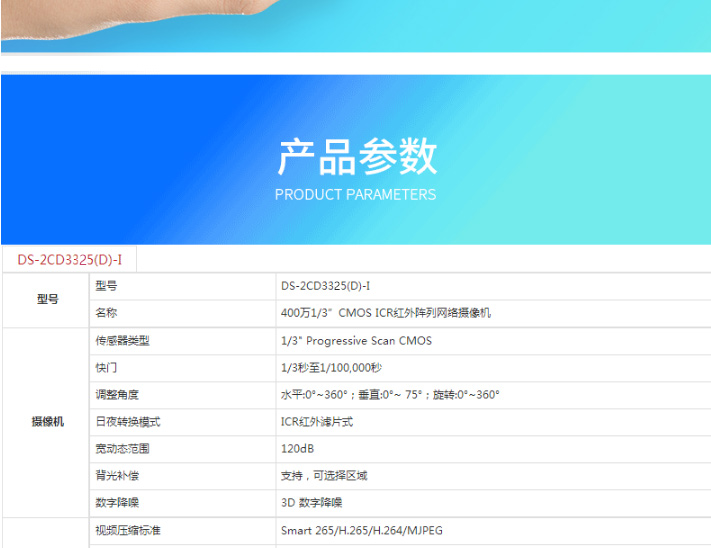Select the DS-2CD3325(D)-I tab

[69, 260]
